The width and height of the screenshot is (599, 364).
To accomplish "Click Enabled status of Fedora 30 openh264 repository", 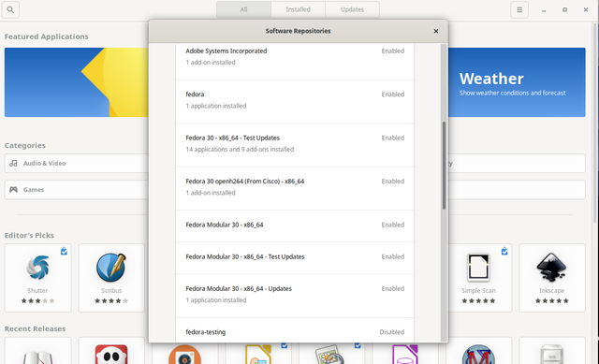I will [393, 181].
